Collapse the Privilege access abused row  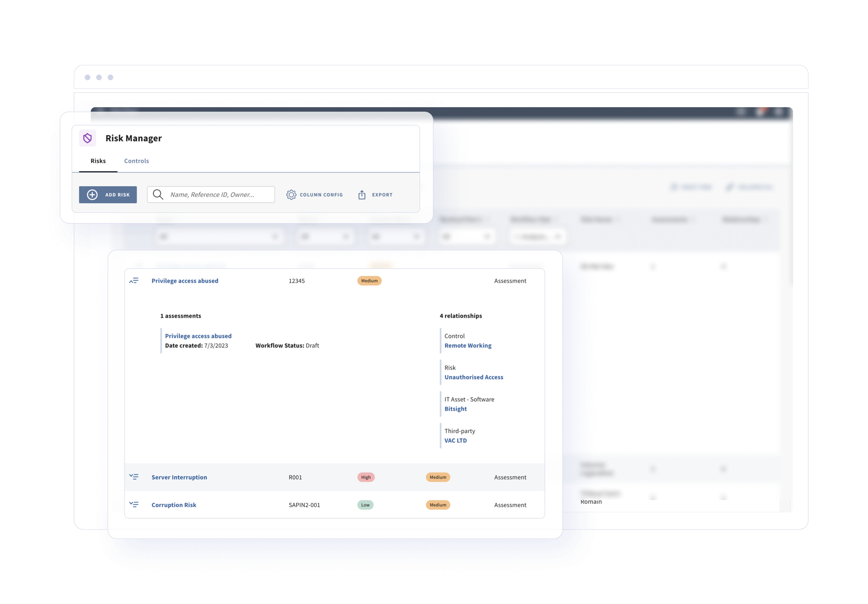[134, 281]
